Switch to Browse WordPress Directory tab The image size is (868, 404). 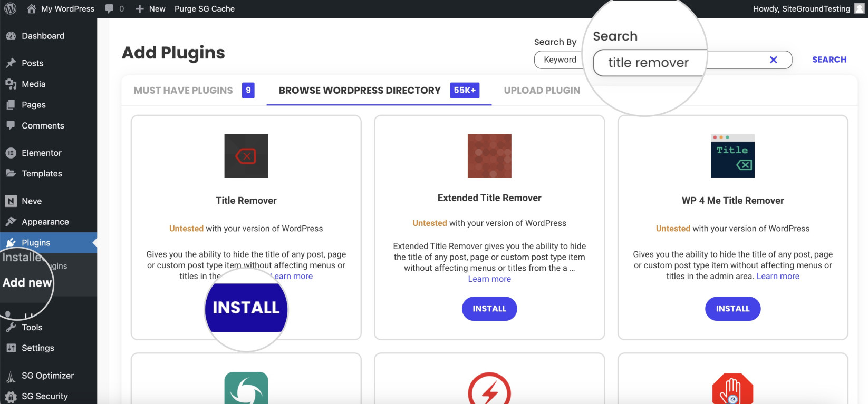(x=379, y=91)
